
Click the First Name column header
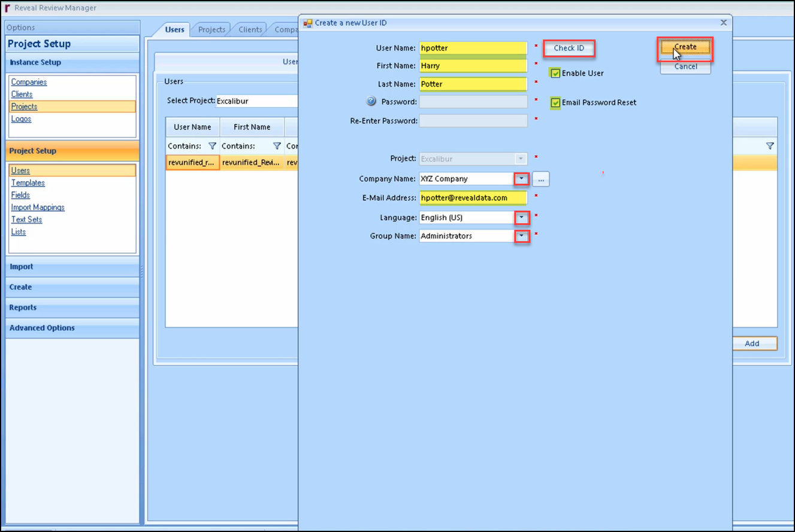tap(252, 127)
